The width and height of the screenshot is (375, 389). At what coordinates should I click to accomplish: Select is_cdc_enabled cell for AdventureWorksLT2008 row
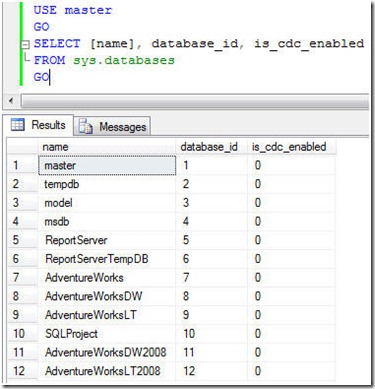point(292,371)
